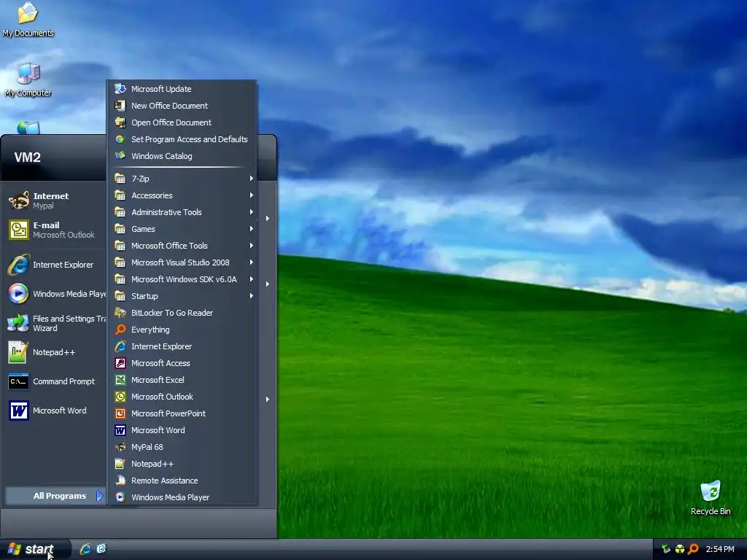Click the 7-Zip folder icon
Image resolution: width=747 pixels, height=560 pixels.
click(120, 179)
